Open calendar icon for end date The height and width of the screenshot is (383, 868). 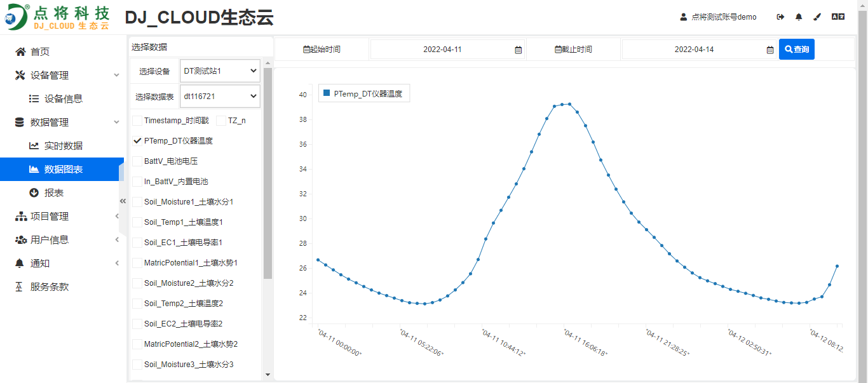770,50
